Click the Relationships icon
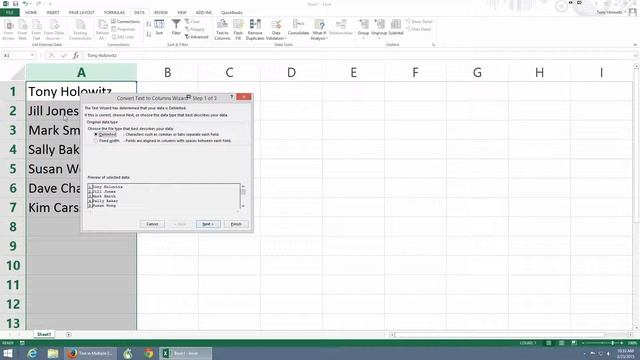 pos(340,27)
